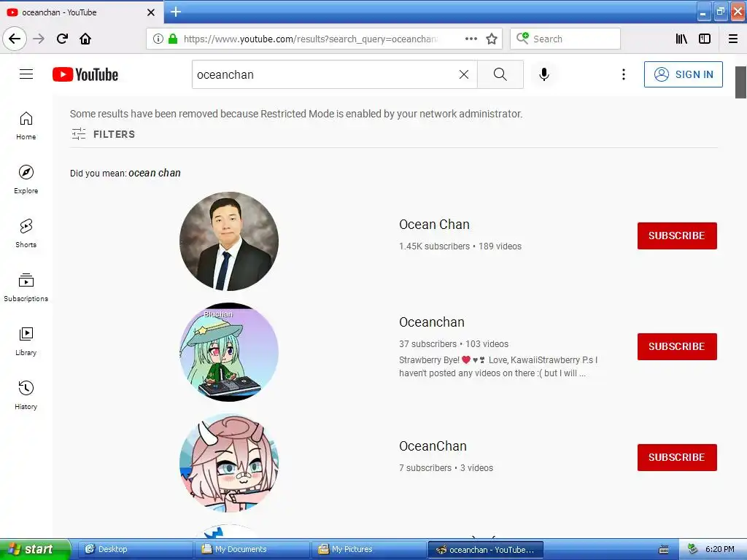Open the Oceanchan channel with 37 subscribers
747x560 pixels.
[x=432, y=322]
